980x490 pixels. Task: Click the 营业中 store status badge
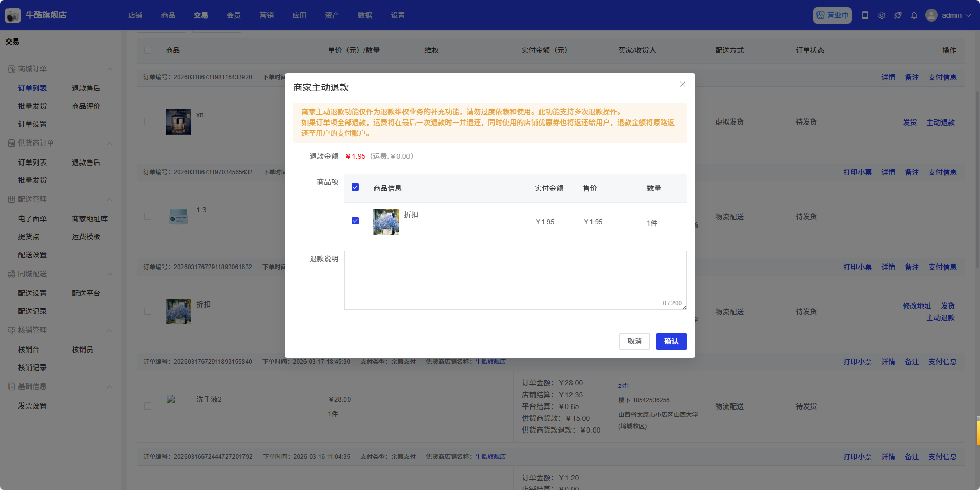832,15
